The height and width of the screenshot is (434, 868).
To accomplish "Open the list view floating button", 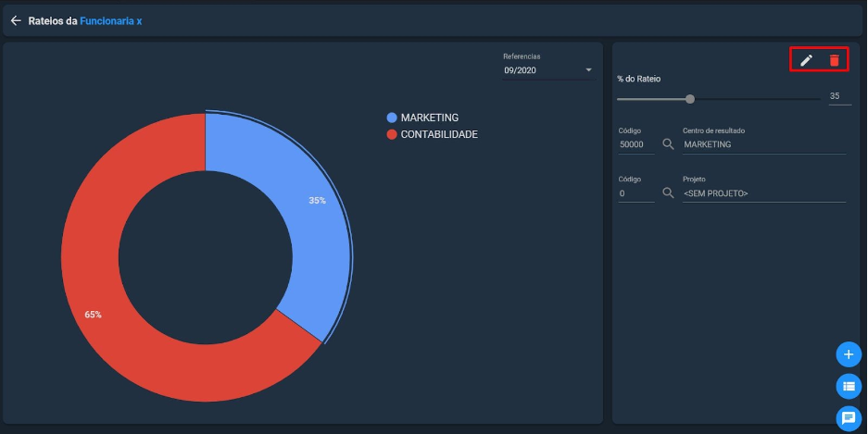I will pyautogui.click(x=849, y=387).
